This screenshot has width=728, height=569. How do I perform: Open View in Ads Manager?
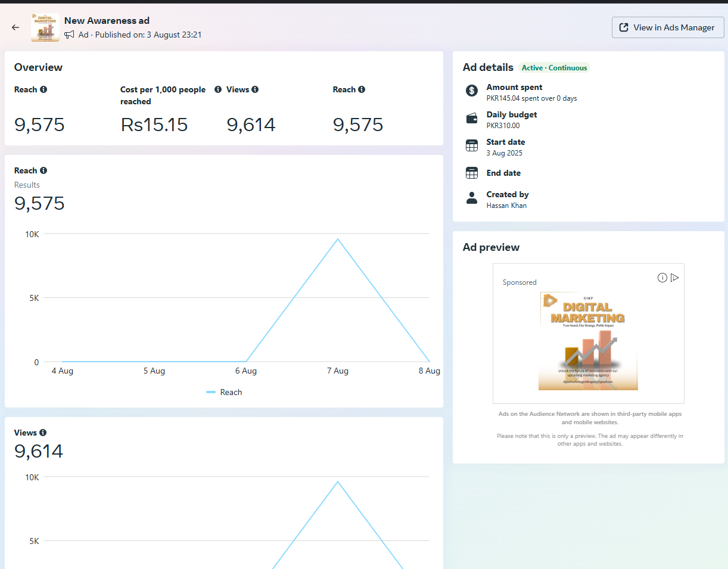pos(667,27)
